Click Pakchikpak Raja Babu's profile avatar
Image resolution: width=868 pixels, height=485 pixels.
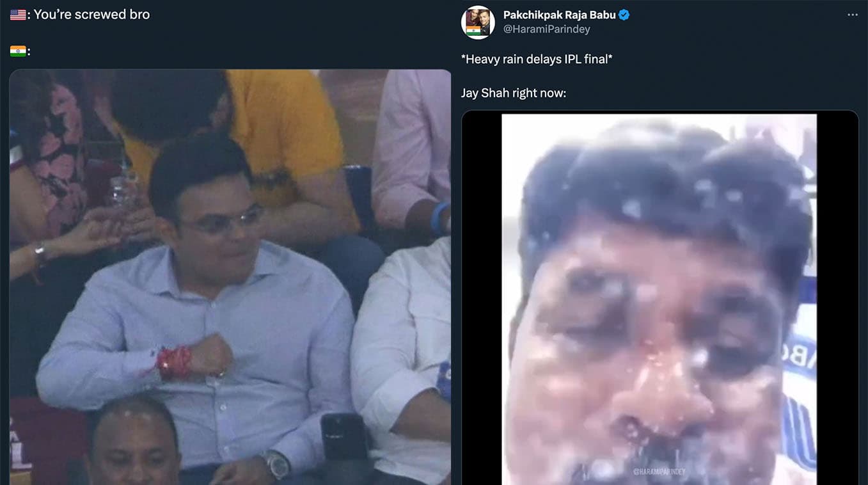(x=477, y=23)
